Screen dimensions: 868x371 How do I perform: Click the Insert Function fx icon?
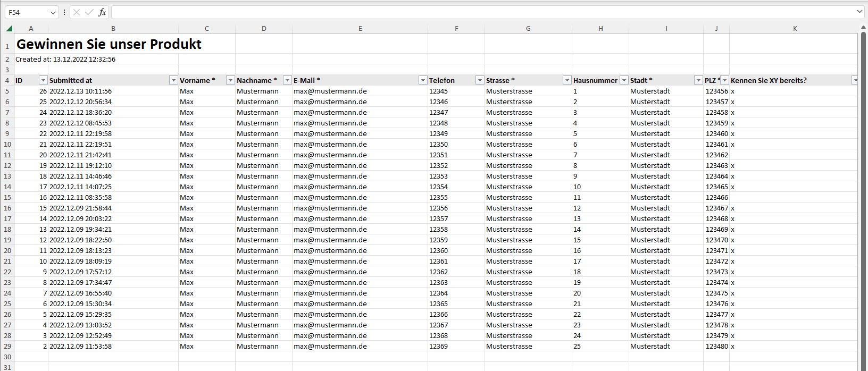pos(102,12)
